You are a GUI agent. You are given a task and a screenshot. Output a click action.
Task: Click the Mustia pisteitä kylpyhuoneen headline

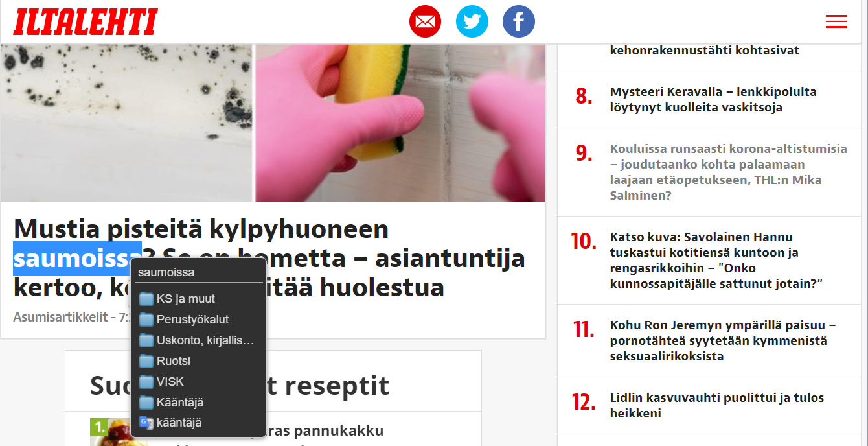point(269,258)
